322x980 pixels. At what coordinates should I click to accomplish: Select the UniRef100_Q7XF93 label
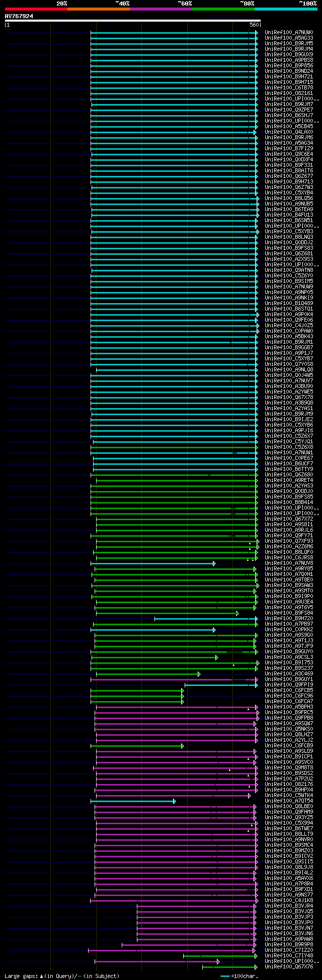click(289, 541)
